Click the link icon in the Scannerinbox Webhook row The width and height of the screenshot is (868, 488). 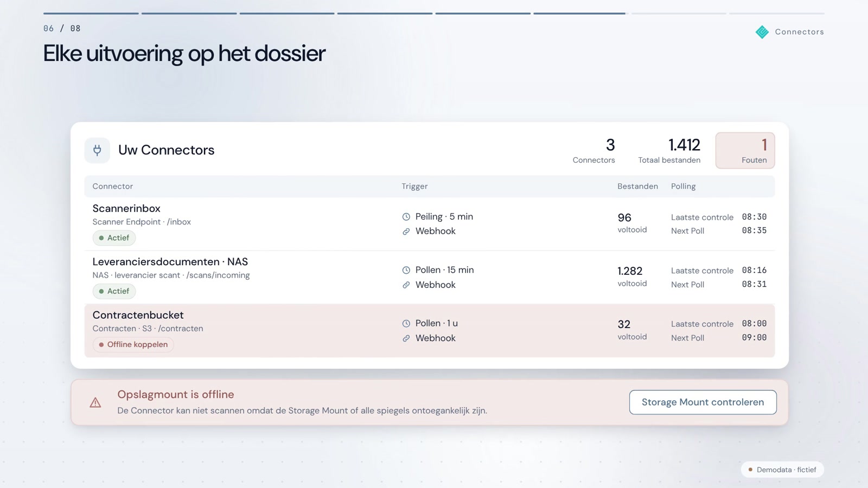tap(406, 232)
